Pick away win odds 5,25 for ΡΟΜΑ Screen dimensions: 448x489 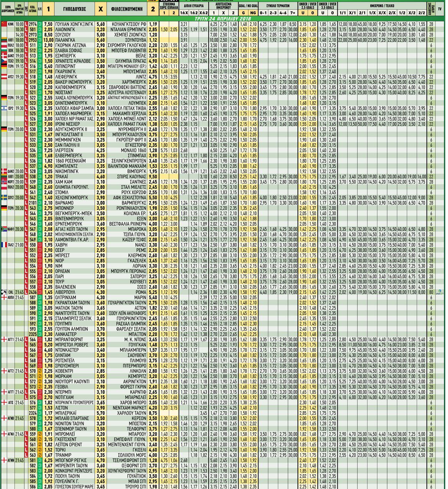pos(153,292)
